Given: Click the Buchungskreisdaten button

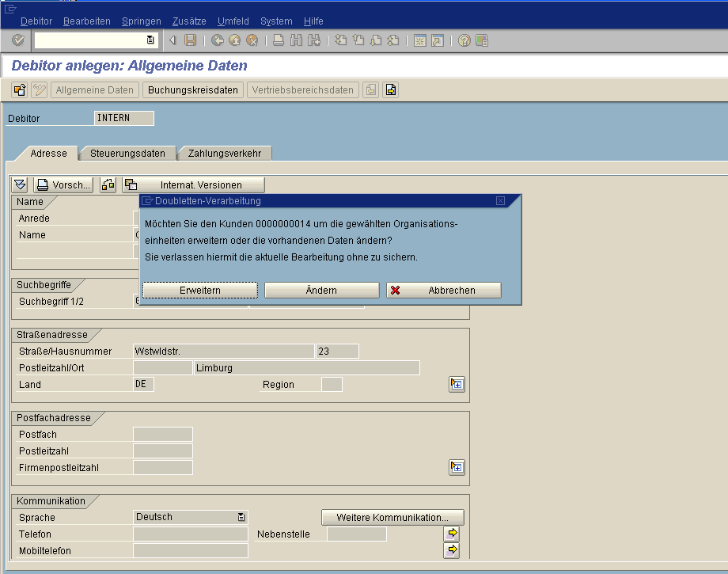Looking at the screenshot, I should pyautogui.click(x=192, y=90).
